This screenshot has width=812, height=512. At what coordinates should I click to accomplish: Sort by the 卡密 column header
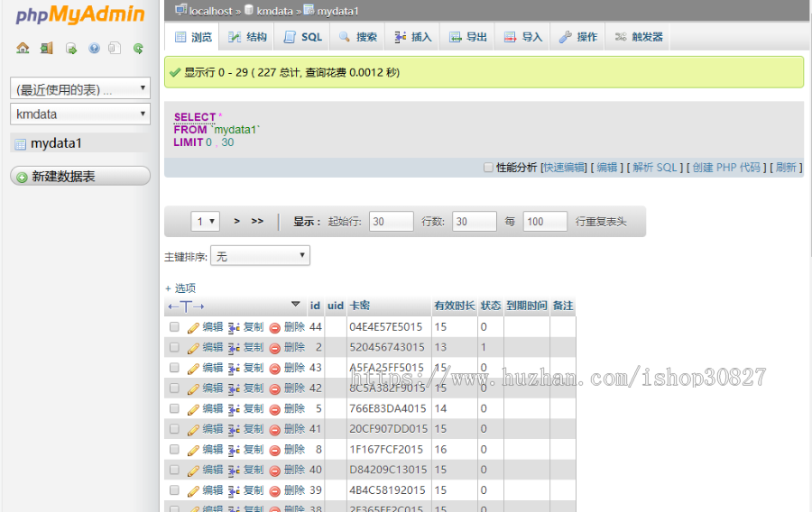(359, 306)
